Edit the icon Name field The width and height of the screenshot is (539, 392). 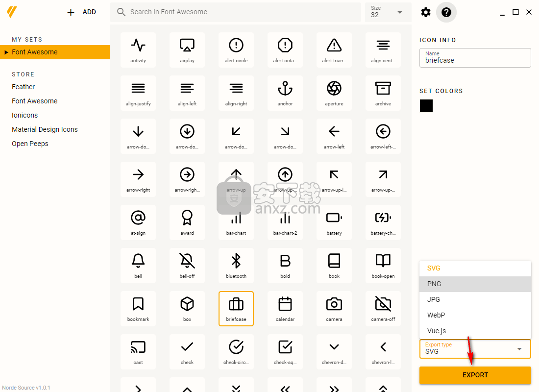pyautogui.click(x=475, y=58)
